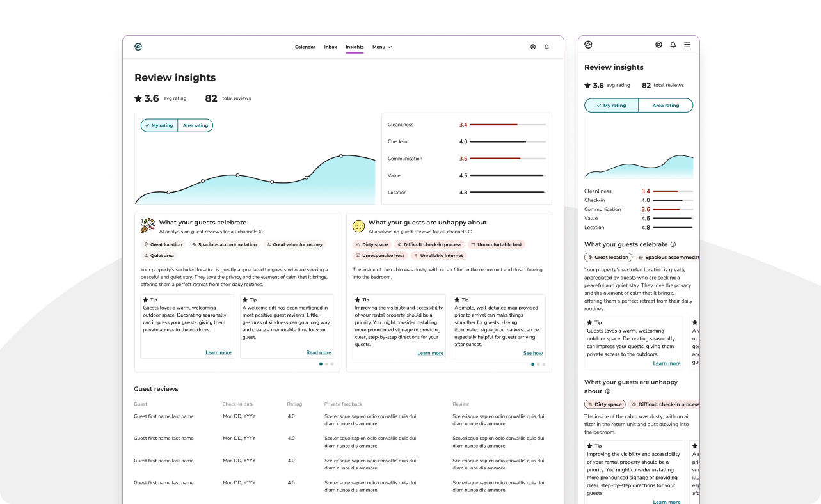
Task: Click info icon beside desktop unhappy AI analysis text
Action: [470, 232]
